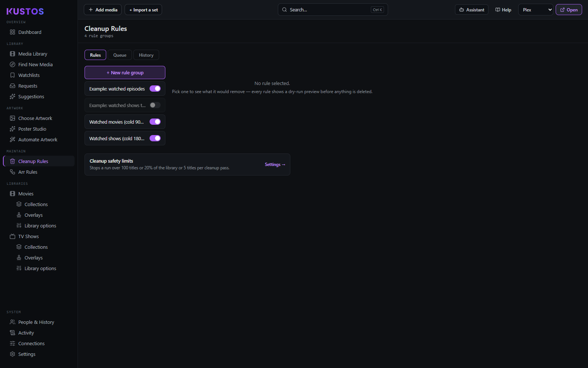Open the Plex server dropdown
Screen dimensions: 588x368
pyautogui.click(x=536, y=10)
